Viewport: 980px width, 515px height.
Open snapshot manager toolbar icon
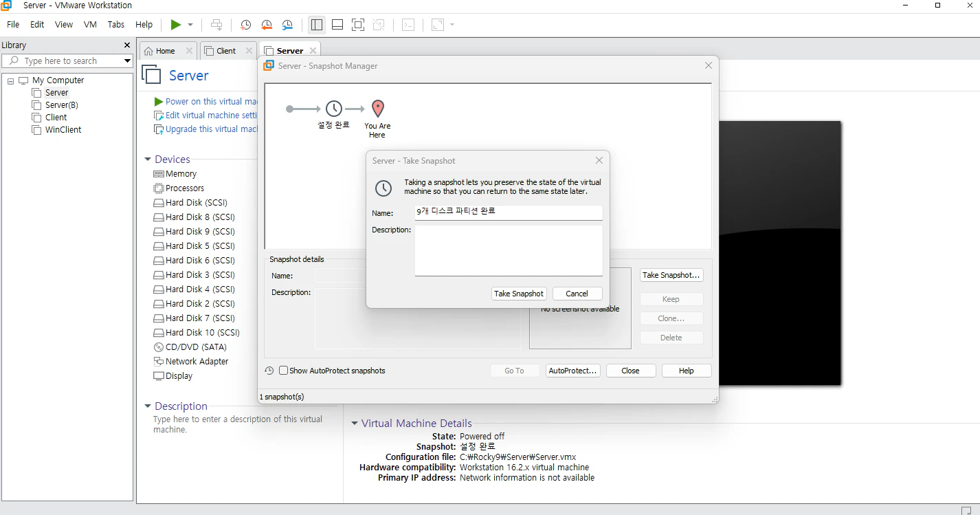(287, 25)
